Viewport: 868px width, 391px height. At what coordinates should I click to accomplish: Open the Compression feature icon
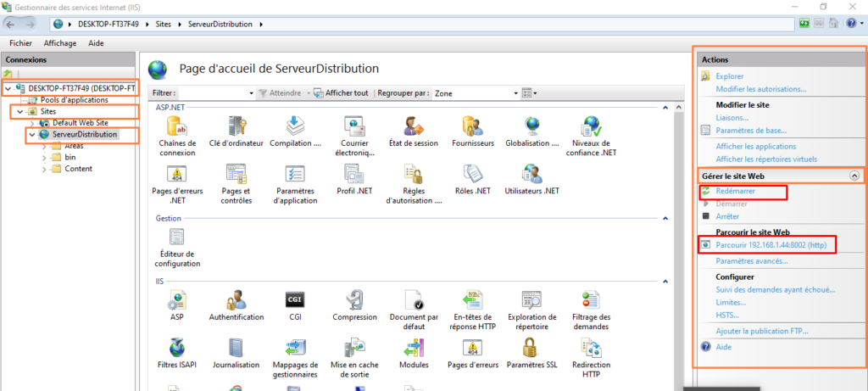coord(354,301)
